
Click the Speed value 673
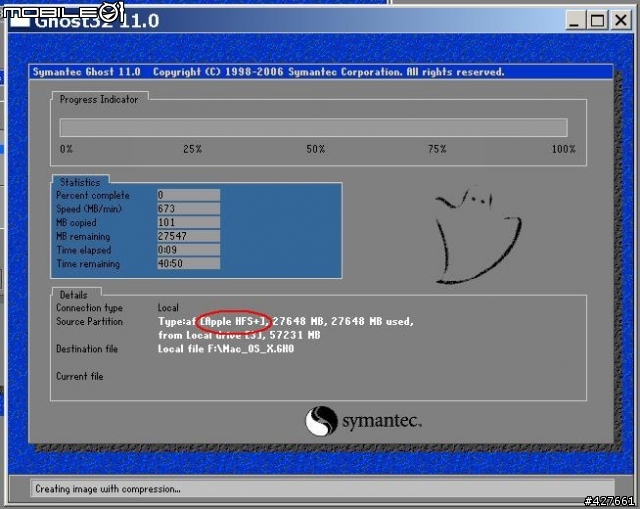click(x=189, y=209)
